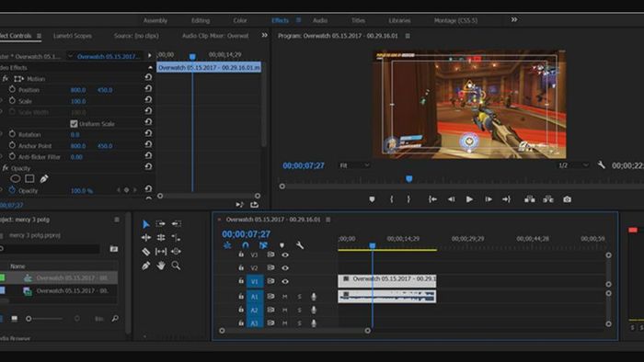Reset the Position parameter
Screen dimensions: 644x362
pos(148,88)
